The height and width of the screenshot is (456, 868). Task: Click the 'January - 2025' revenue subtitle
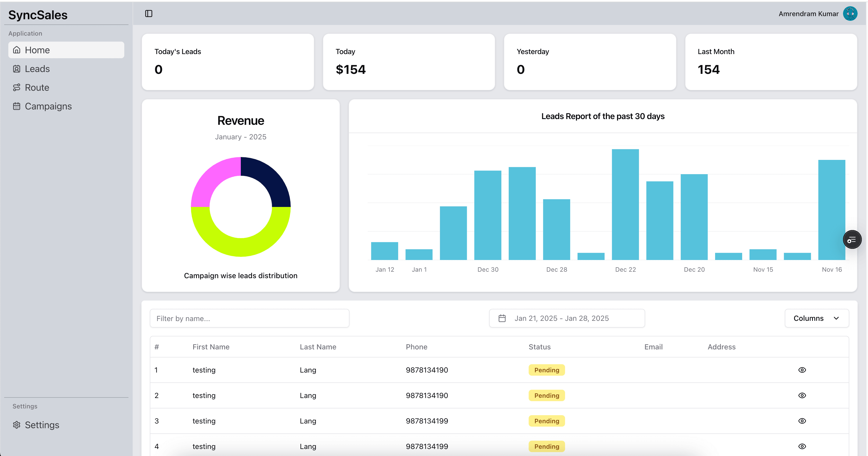(x=241, y=137)
